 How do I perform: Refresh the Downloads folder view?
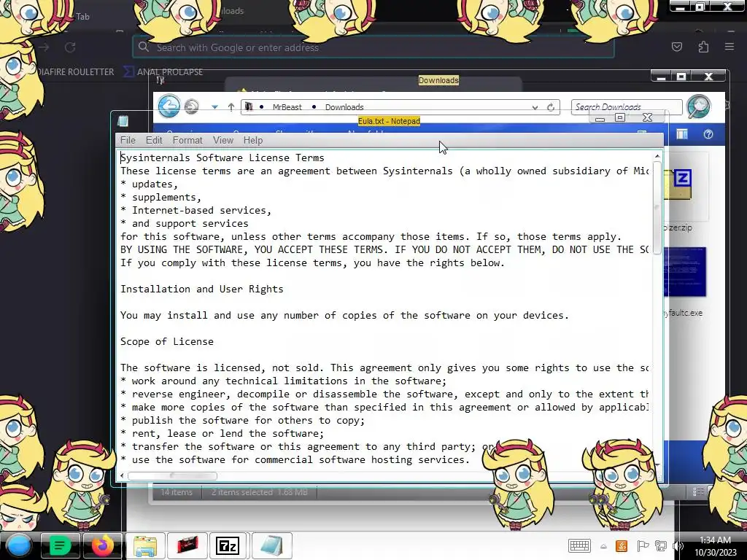coord(551,107)
